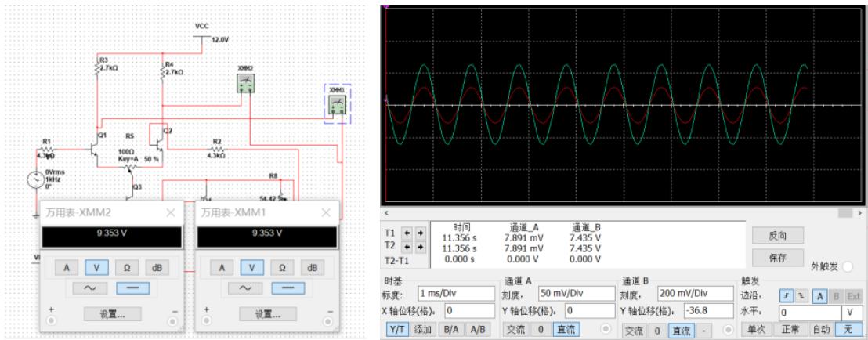Screen dimensions: 868x340
Task: Switch oscilloscope display to B/A mode
Action: click(451, 330)
